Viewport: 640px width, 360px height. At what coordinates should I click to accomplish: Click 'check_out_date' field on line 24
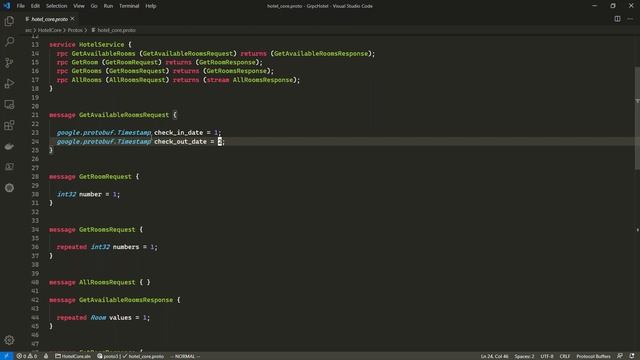coord(180,142)
